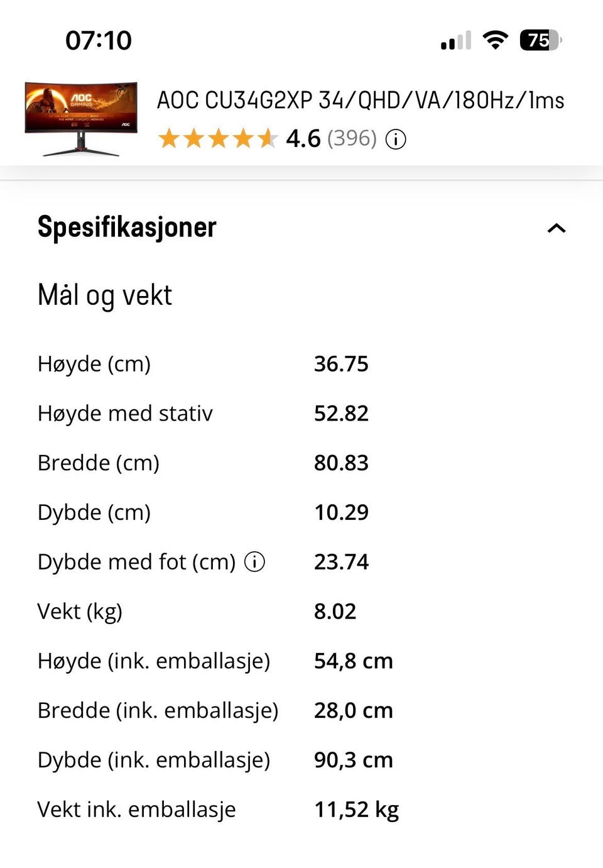Tap the Høyde (cm) value 36.75
603x868 pixels.
point(341,364)
